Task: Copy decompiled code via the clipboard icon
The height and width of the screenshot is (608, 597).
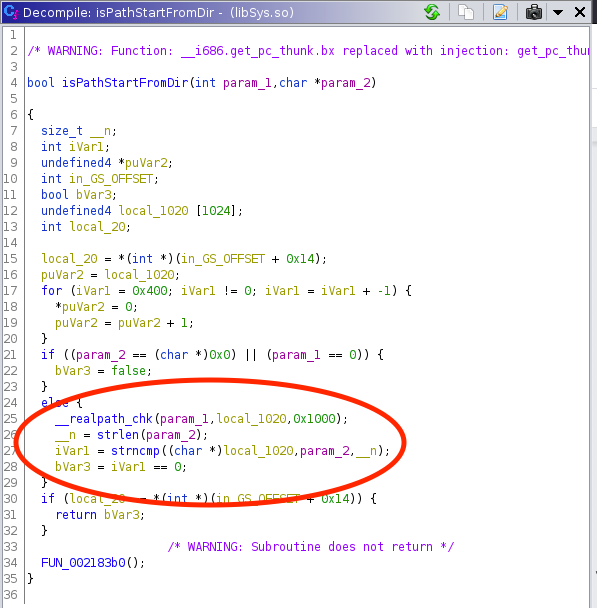Action: pyautogui.click(x=466, y=12)
